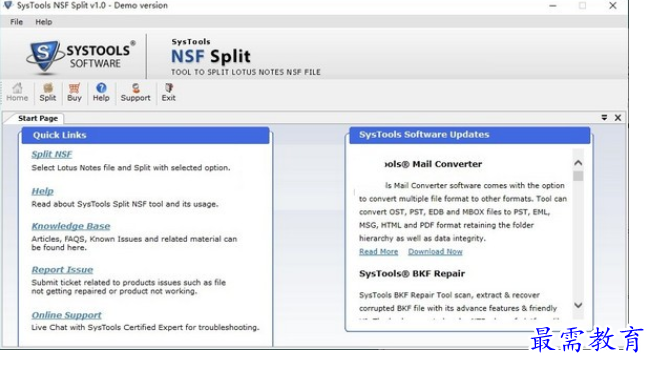Click the SysTools Software Updates header
Screen dimensions: 652x371
coord(469,135)
